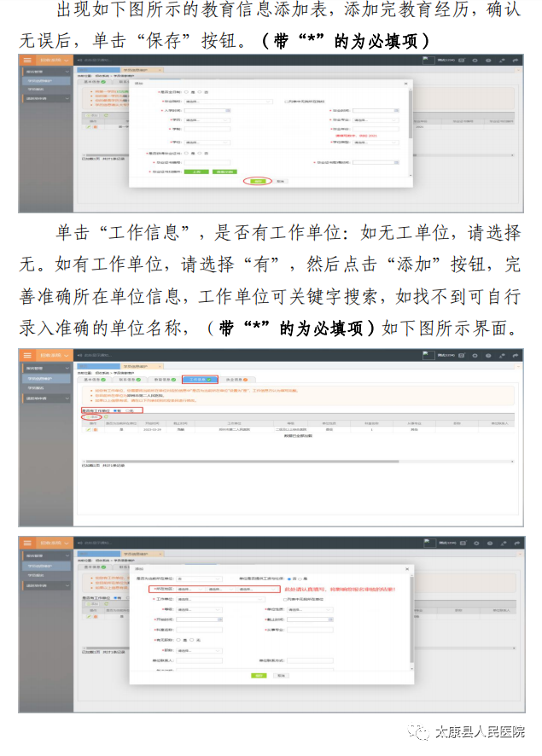
Task: Tick 列表中无我所在单位 checkbox in bottom dialog
Action: [x=285, y=599]
